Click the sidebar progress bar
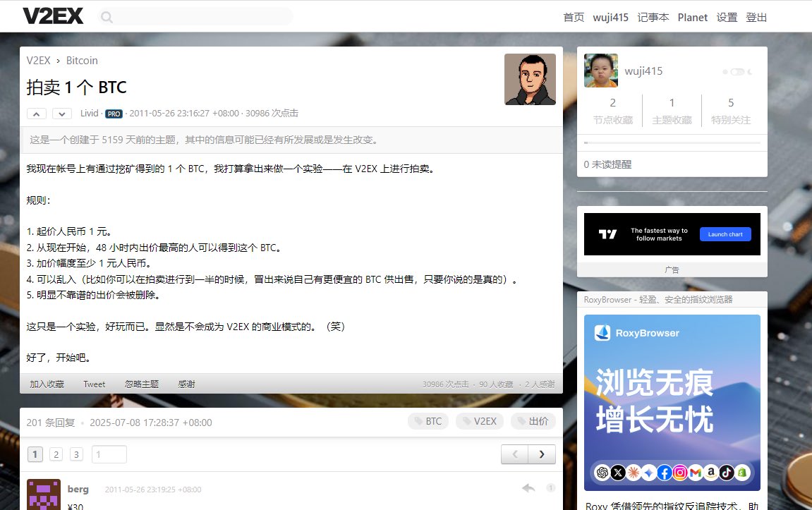This screenshot has height=510, width=812. (672, 142)
